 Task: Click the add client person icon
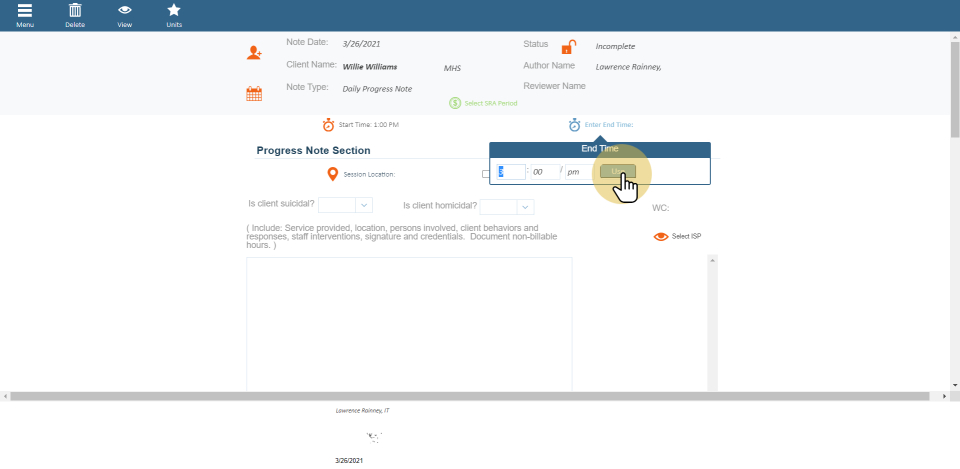255,53
